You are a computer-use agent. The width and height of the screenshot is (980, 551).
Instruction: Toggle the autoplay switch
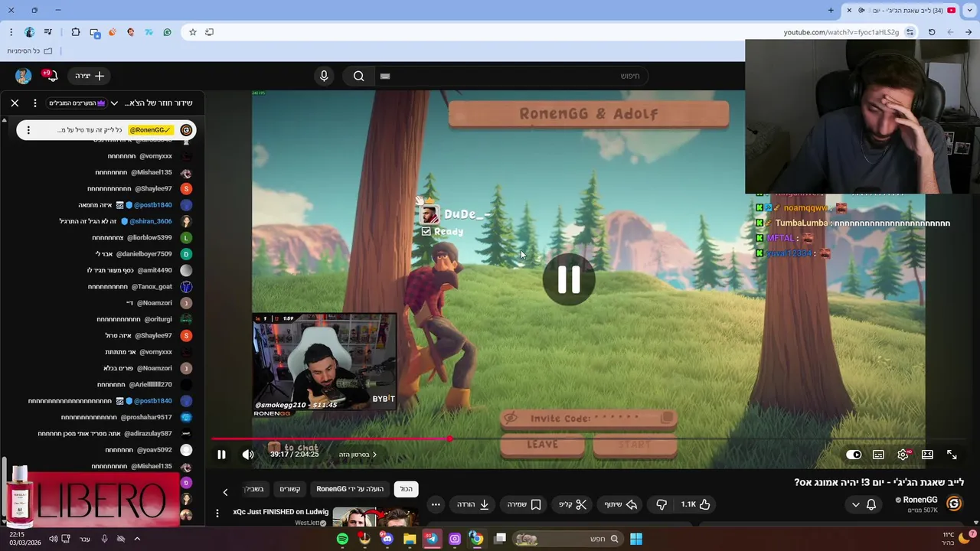(x=854, y=455)
